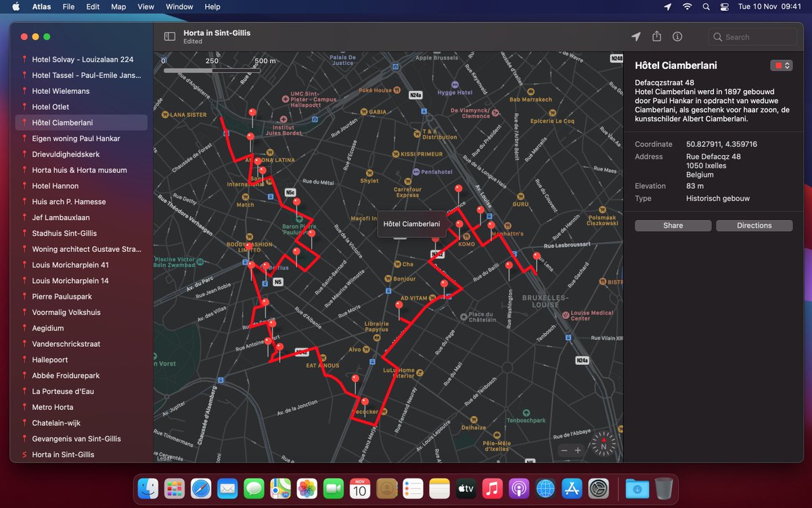The height and width of the screenshot is (508, 812).
Task: Open the Share icon in toolbar
Action: coord(656,37)
